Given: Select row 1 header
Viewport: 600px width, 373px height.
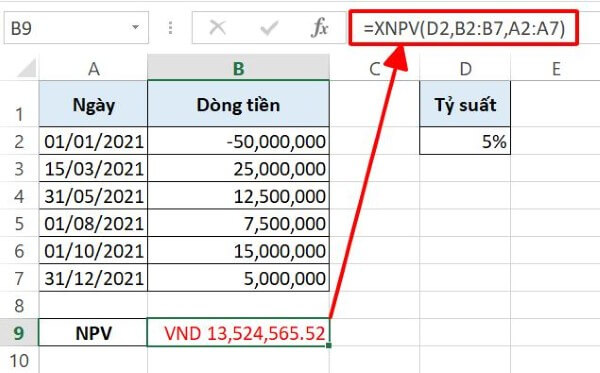Looking at the screenshot, I should click(x=19, y=104).
